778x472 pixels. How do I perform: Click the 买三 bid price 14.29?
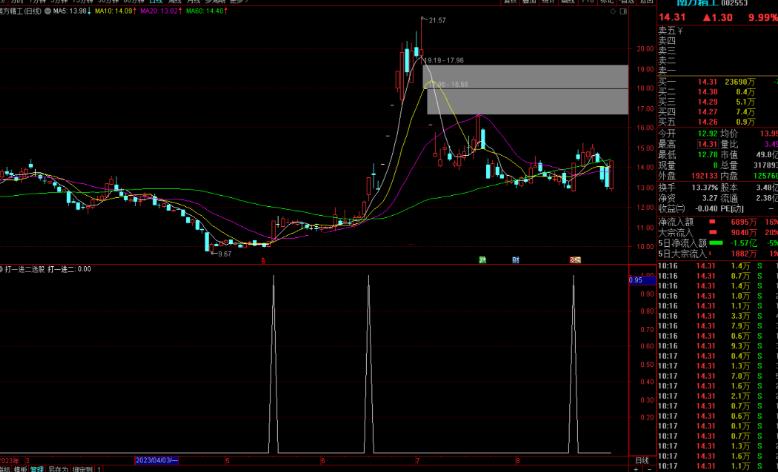(x=708, y=102)
